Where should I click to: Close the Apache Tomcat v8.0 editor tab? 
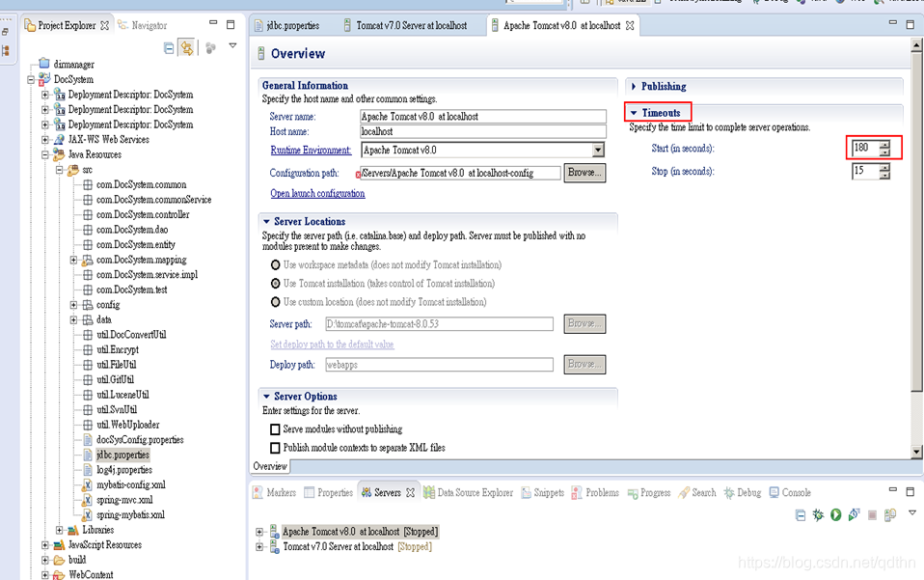tap(630, 25)
